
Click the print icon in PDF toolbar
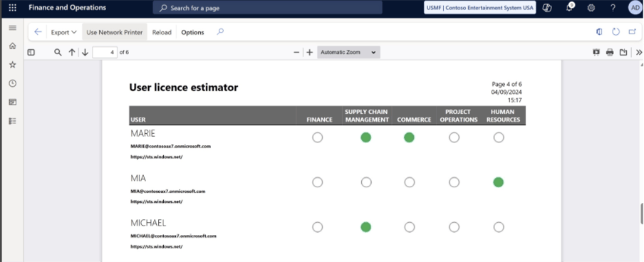pos(610,52)
